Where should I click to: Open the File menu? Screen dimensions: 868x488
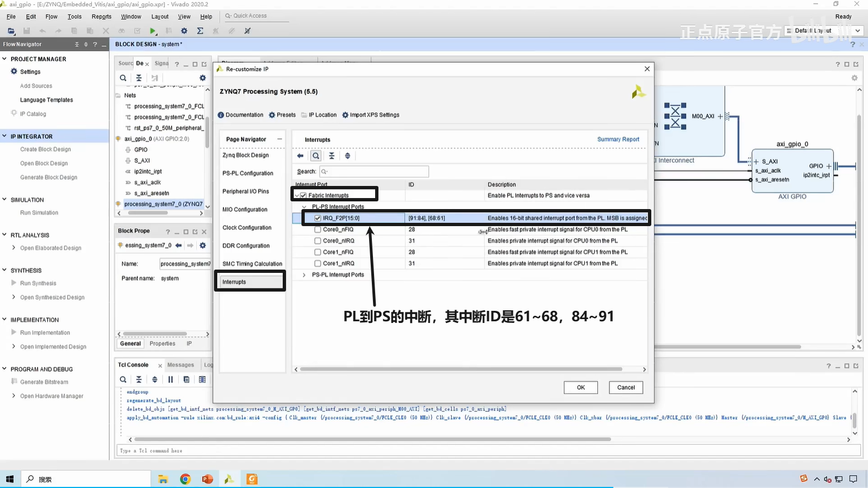(x=11, y=17)
